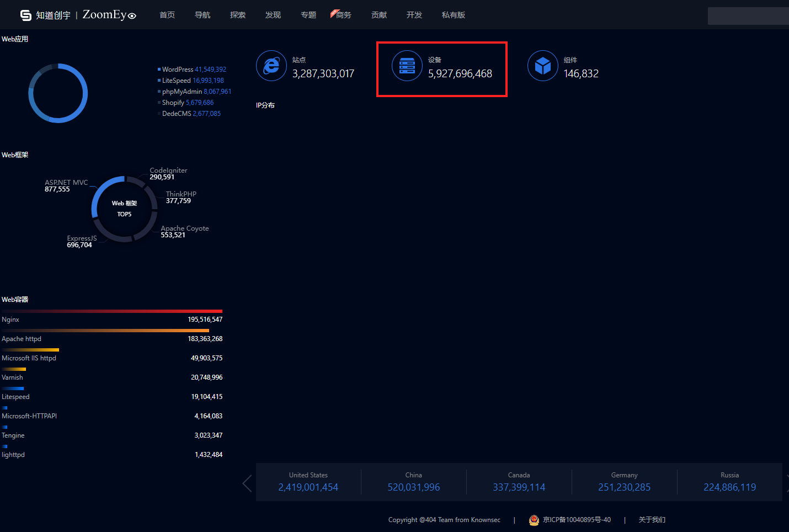The height and width of the screenshot is (532, 789).
Task: Open the 发现 menu item
Action: [273, 15]
